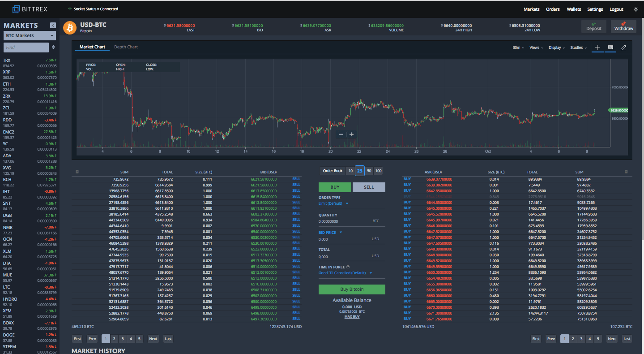Change chart interval using the 30m dropdown
644x354 pixels.
517,48
